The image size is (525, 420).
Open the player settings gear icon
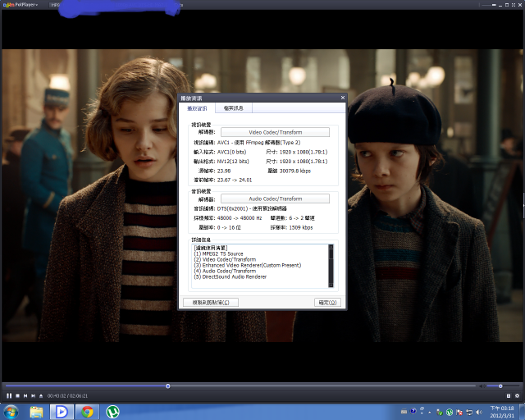coord(518,395)
